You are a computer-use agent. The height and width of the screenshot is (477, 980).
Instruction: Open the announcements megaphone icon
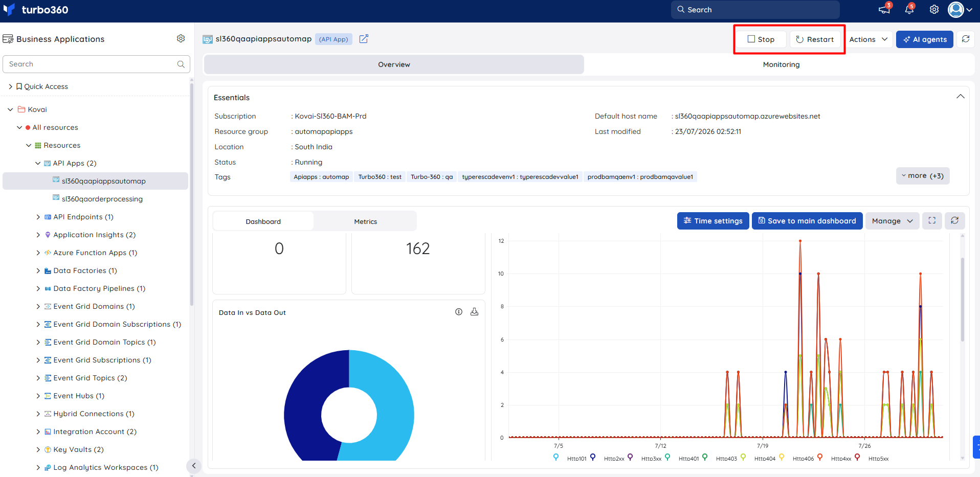tap(884, 10)
